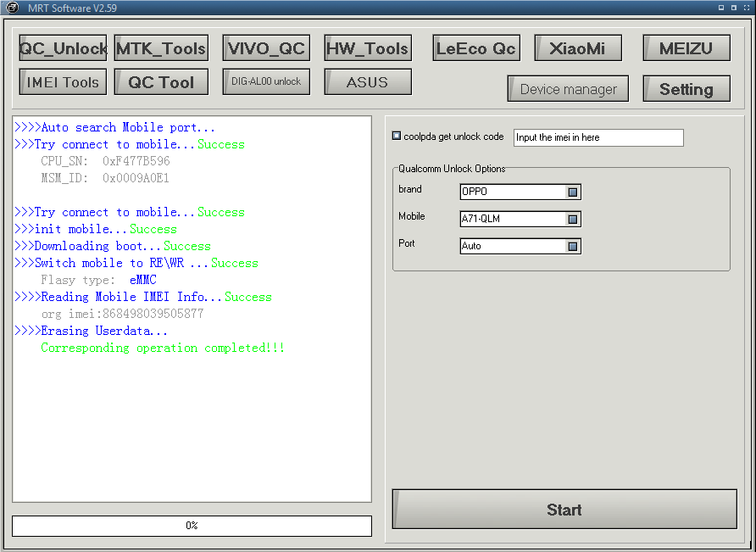The width and height of the screenshot is (756, 552).
Task: Open the ASUS tools
Action: point(368,81)
